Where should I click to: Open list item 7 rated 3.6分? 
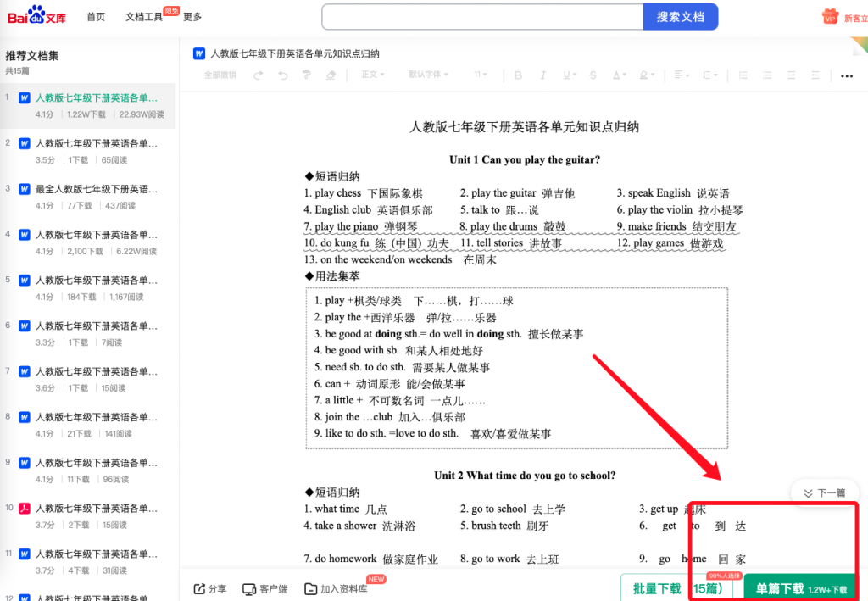[x=88, y=380]
